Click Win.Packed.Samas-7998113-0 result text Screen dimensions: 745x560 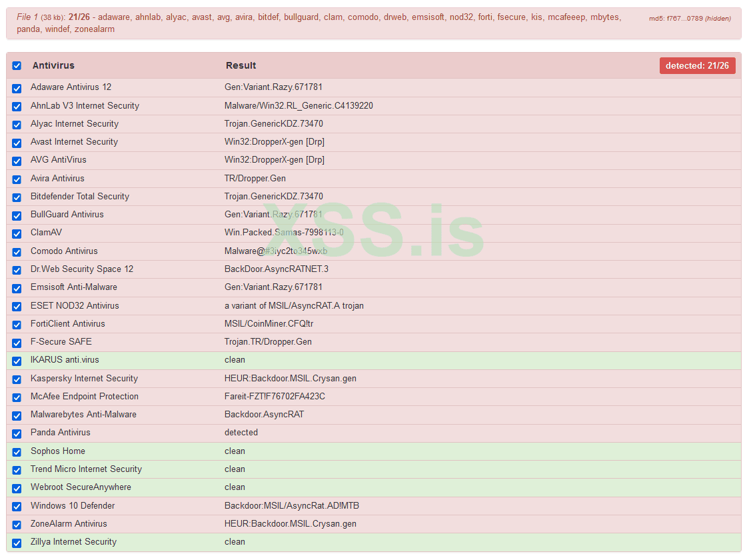284,233
